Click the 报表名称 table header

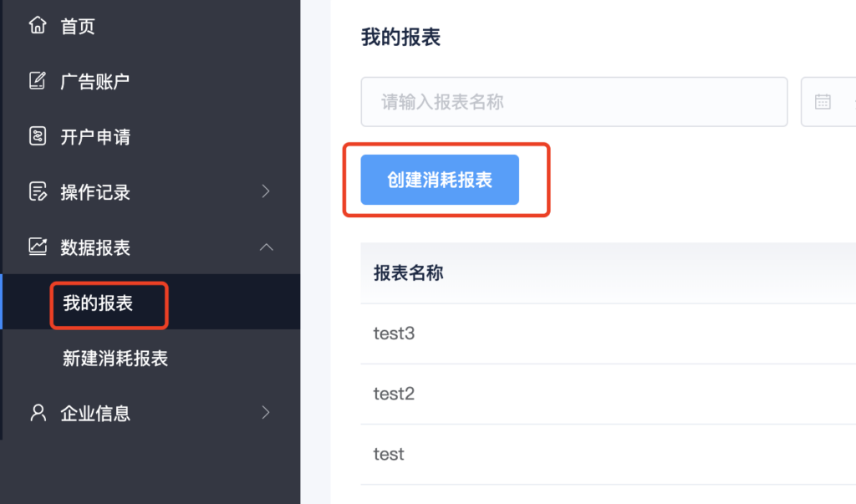(x=408, y=272)
